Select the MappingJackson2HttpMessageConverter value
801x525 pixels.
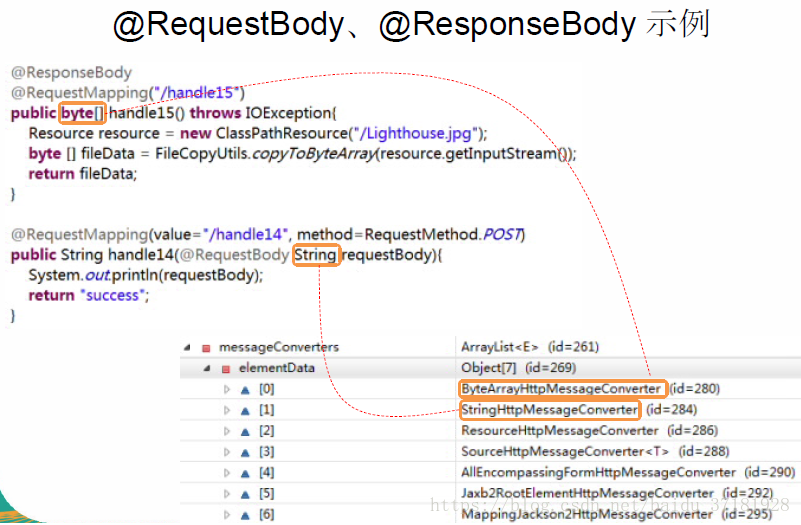coord(587,514)
